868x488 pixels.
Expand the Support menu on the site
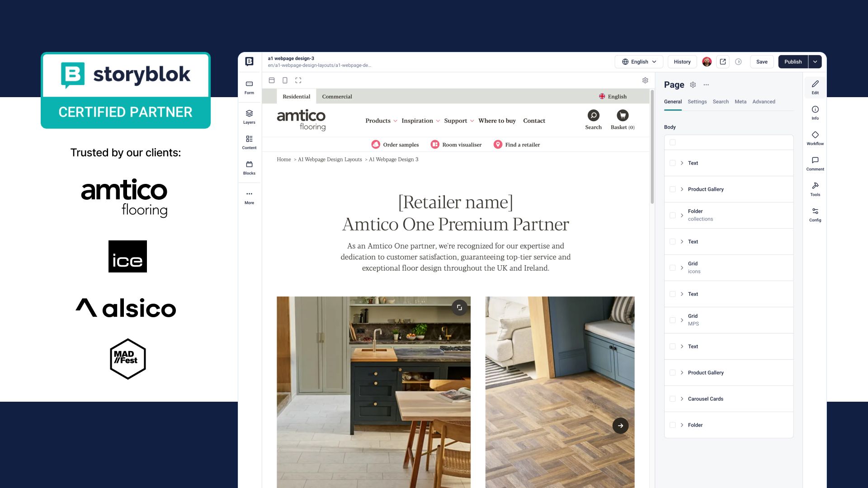459,121
